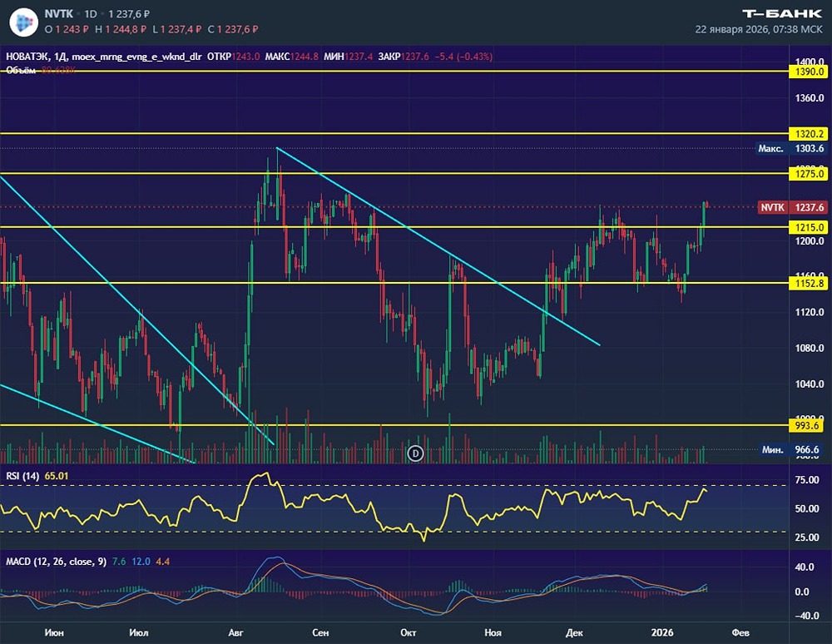Select the 1275.0 price level label
This screenshot has width=832, height=644.
(809, 173)
